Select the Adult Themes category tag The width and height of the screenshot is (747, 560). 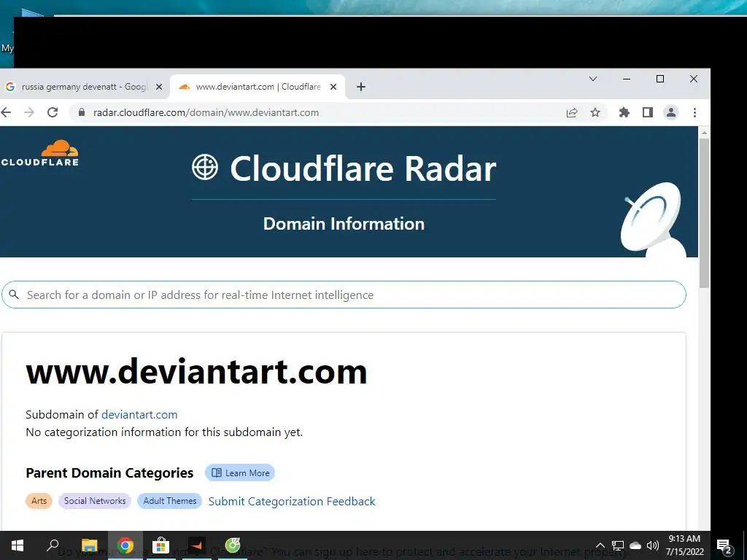pos(169,501)
